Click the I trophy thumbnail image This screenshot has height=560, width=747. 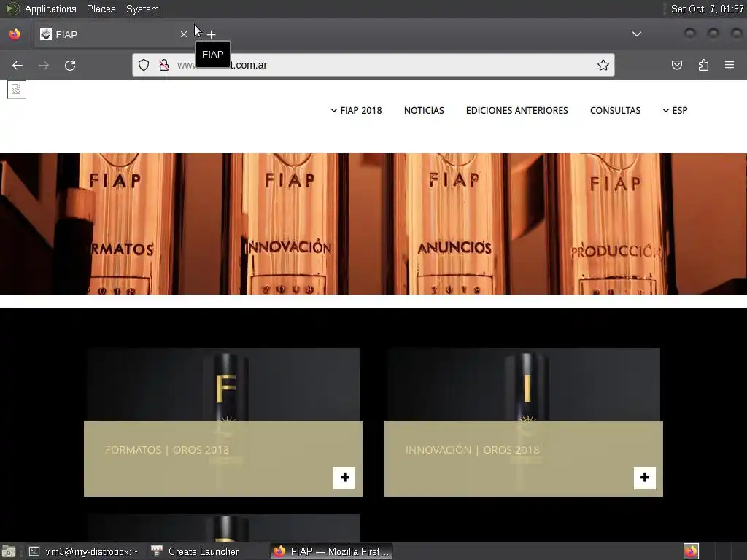524,384
